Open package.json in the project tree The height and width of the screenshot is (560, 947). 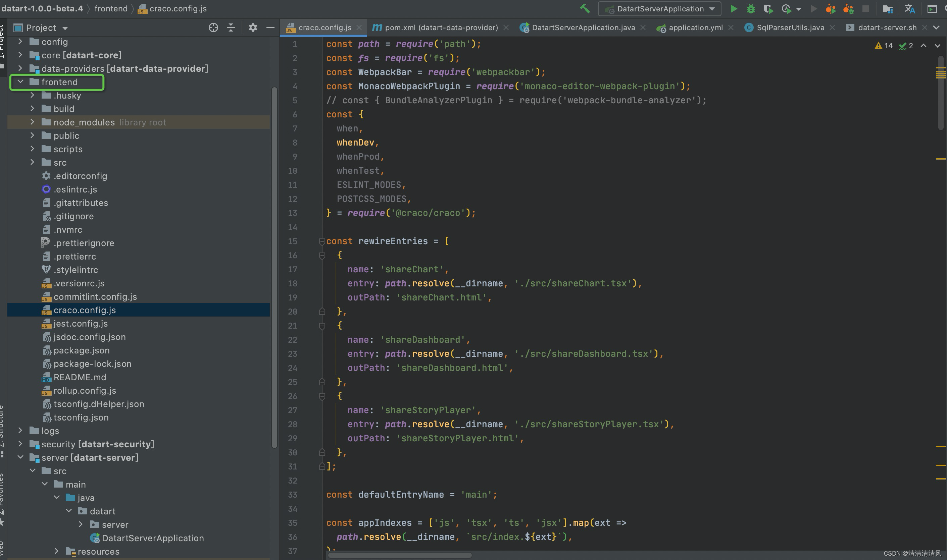pos(81,350)
